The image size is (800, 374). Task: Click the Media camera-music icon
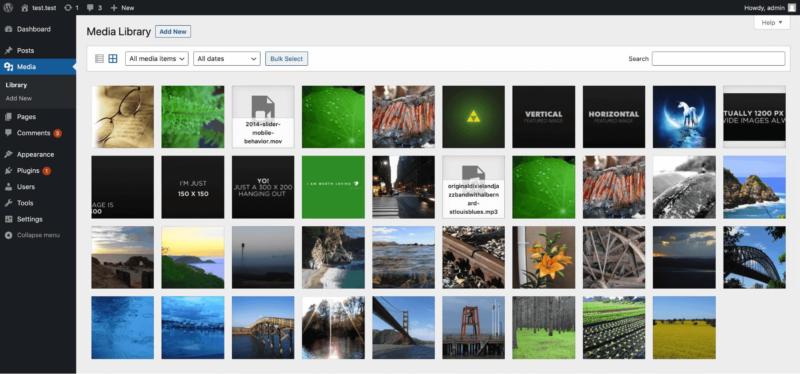pyautogui.click(x=8, y=67)
